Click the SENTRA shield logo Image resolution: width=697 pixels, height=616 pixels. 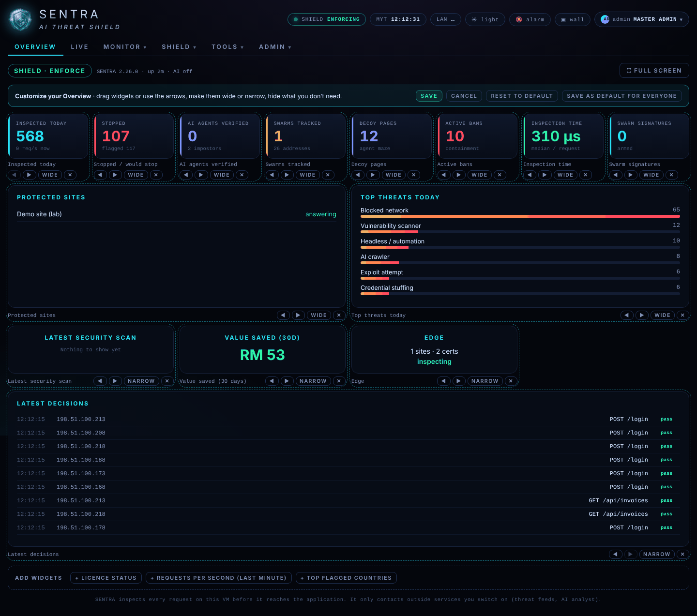coord(20,20)
